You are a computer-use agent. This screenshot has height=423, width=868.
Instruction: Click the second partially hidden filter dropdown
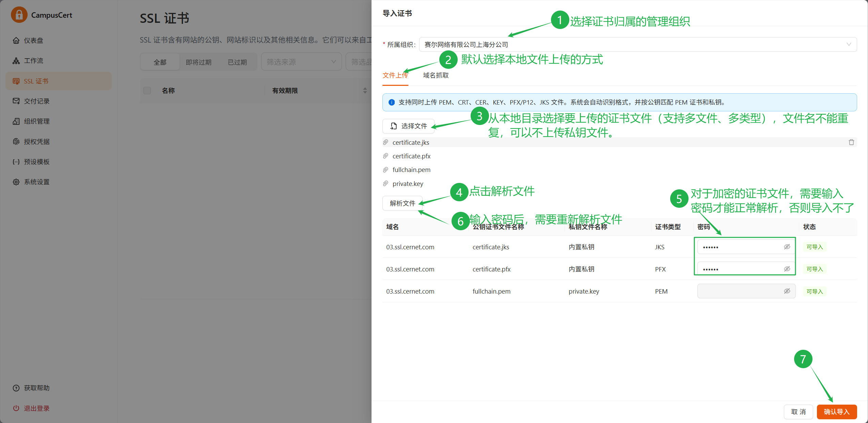[359, 62]
